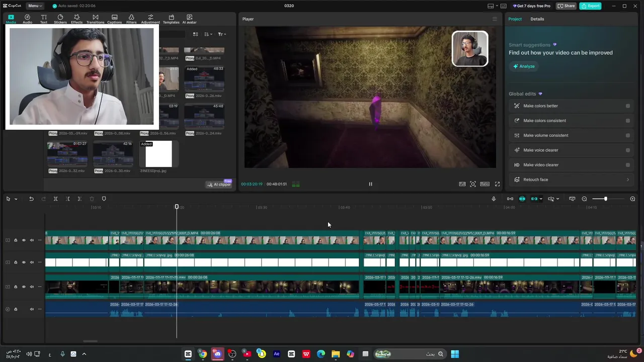Click the timeline fit-to-zoom icon
Screen dimensions: 644x362
(572, 199)
